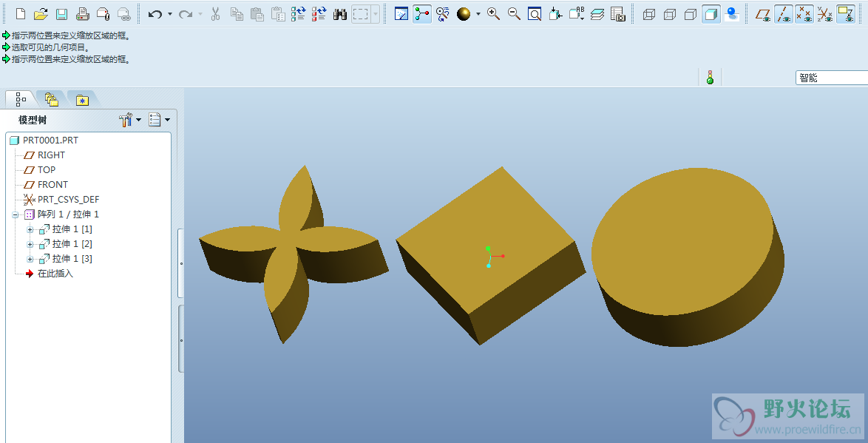Expand the 拉伸 1 [1] feature

(30, 229)
